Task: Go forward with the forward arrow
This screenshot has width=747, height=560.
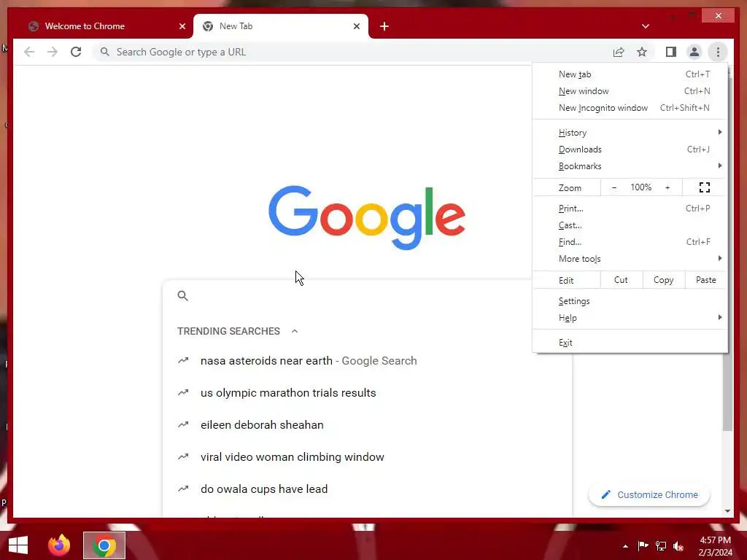Action: [x=53, y=52]
